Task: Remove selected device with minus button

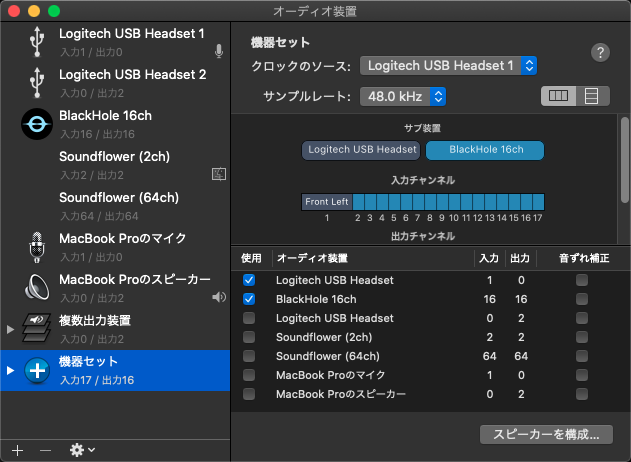Action: [45, 450]
